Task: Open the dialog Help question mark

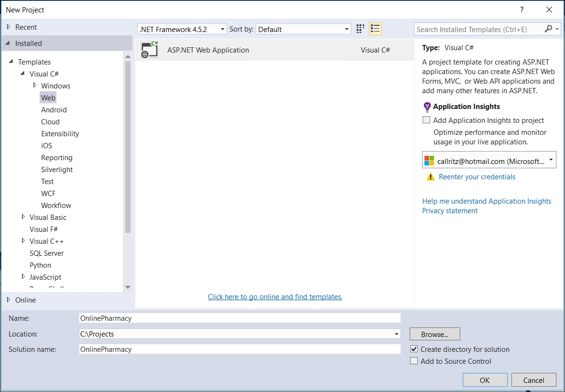Action: click(x=522, y=10)
